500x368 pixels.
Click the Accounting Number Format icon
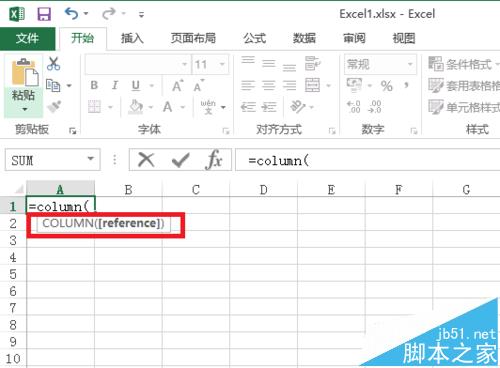[x=354, y=85]
